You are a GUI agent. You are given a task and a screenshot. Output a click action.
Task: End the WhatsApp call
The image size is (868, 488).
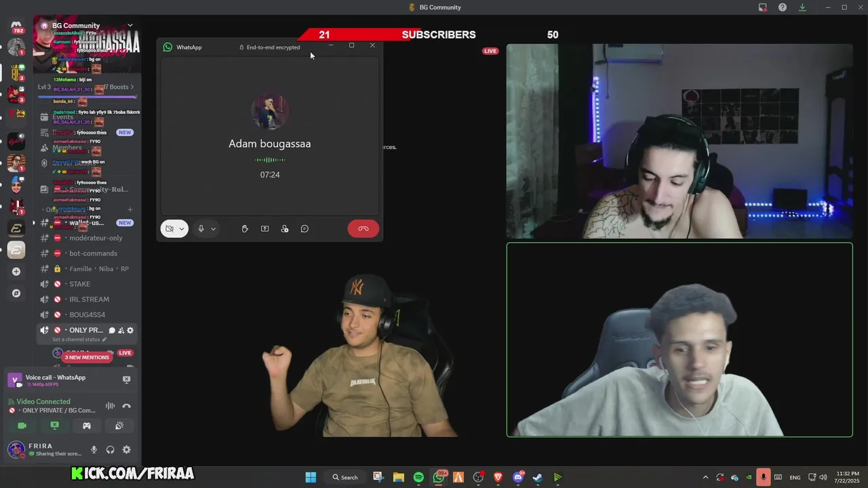pyautogui.click(x=363, y=228)
